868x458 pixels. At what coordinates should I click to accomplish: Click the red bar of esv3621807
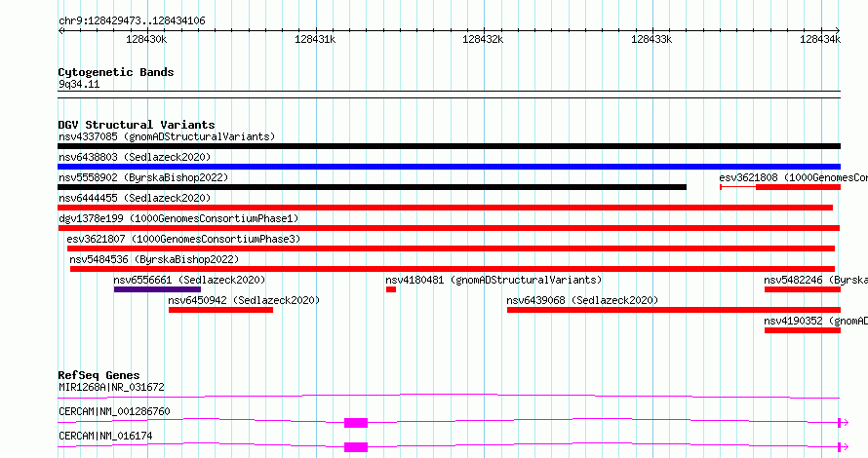[x=451, y=248]
